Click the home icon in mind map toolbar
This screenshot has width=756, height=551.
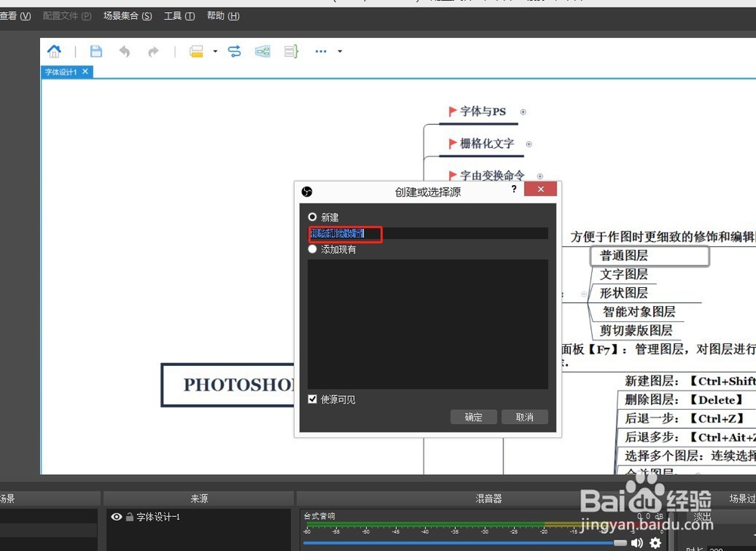[x=54, y=51]
